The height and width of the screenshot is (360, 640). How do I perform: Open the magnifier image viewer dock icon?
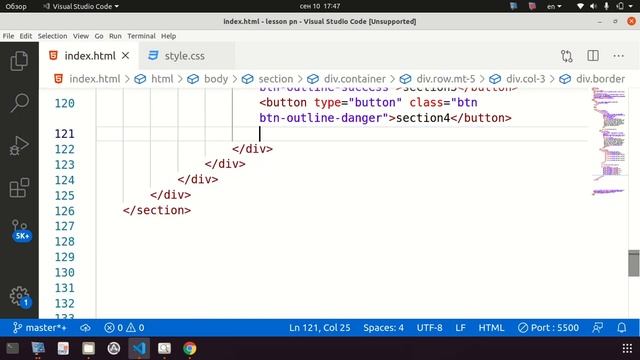coord(164,348)
